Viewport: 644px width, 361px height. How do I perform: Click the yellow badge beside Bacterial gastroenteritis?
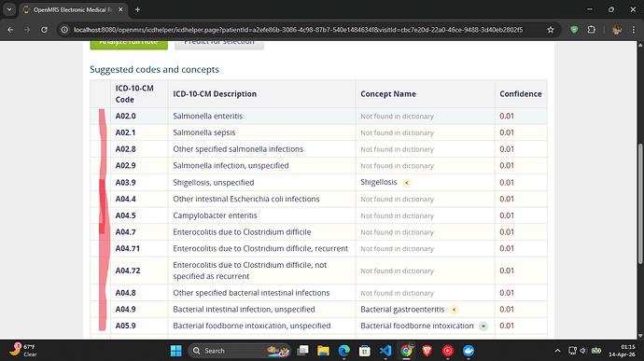454,310
